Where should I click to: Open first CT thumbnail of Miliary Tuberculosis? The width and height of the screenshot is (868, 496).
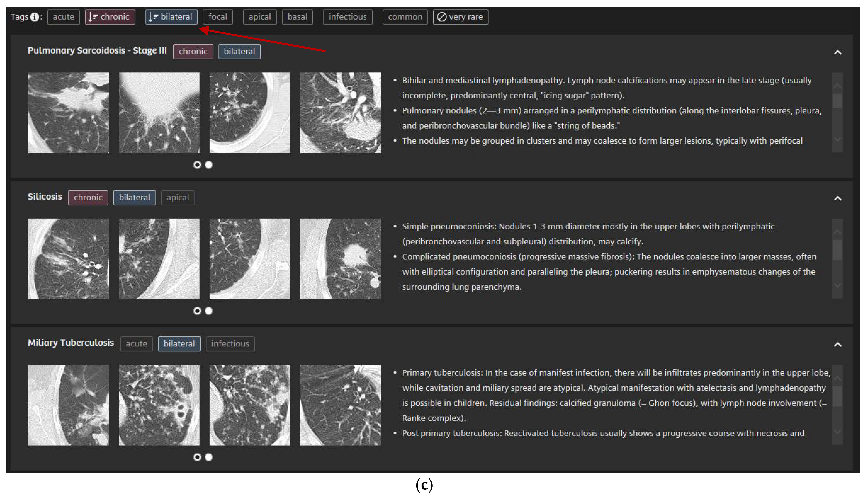[x=69, y=405]
